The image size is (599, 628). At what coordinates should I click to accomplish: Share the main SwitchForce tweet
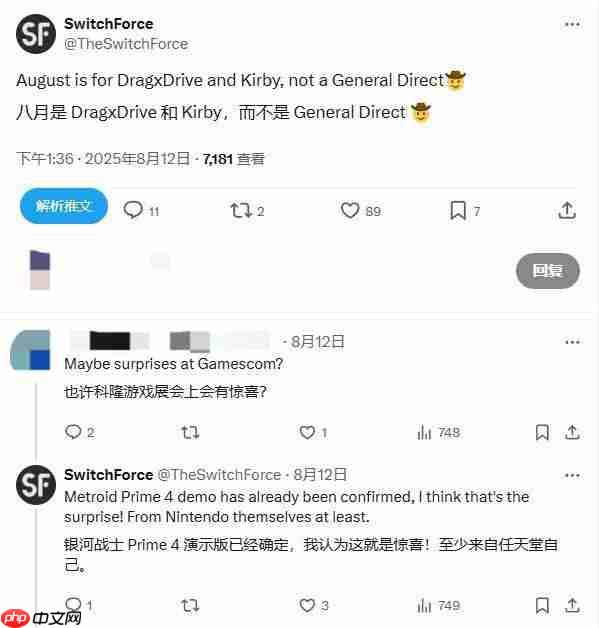coord(567,211)
